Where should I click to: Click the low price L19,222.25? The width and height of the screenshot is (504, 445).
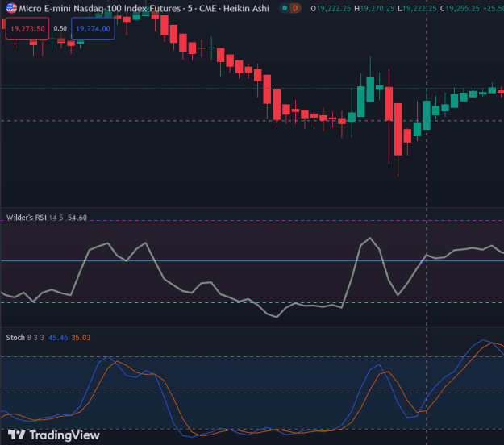417,9
